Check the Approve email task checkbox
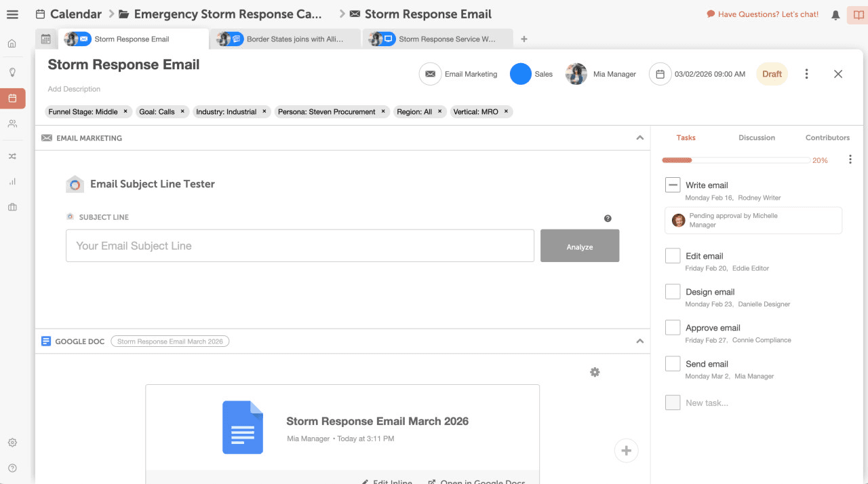Image resolution: width=868 pixels, height=484 pixels. [672, 327]
